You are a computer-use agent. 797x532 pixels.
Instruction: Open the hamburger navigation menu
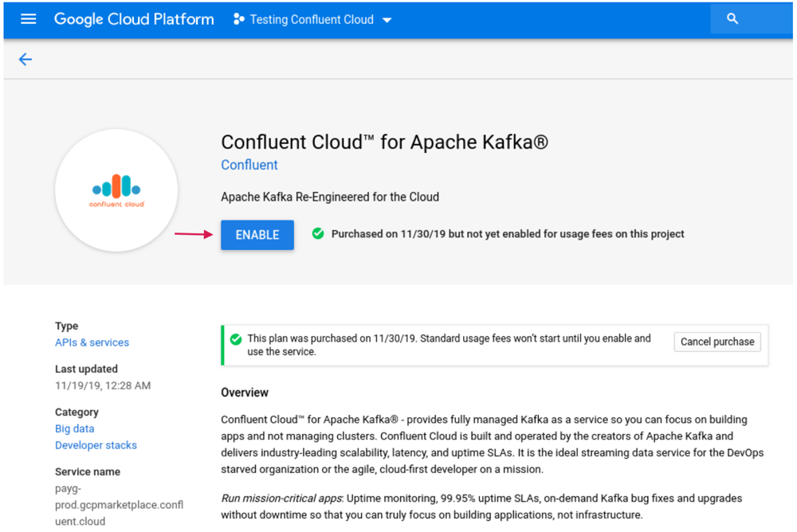pos(29,19)
